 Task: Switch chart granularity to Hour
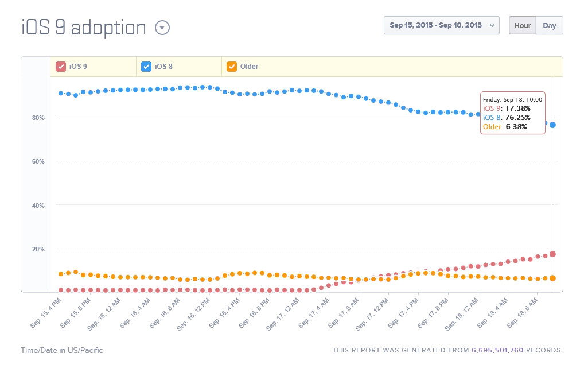pyautogui.click(x=522, y=25)
